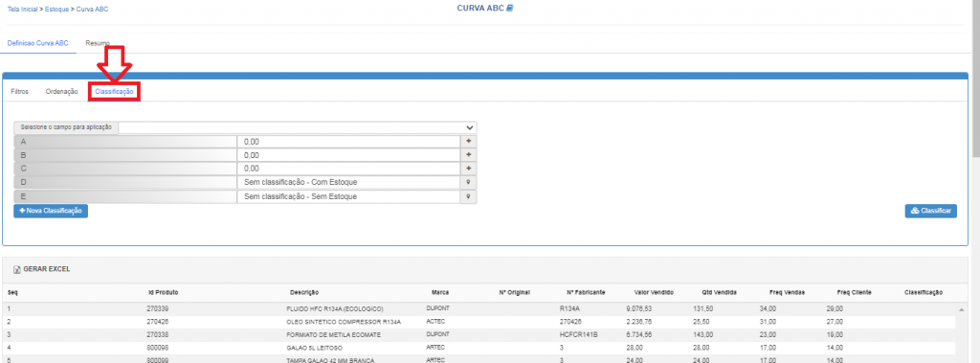Select the Classificação tab
Viewport: 980px width, 363px height.
point(114,91)
